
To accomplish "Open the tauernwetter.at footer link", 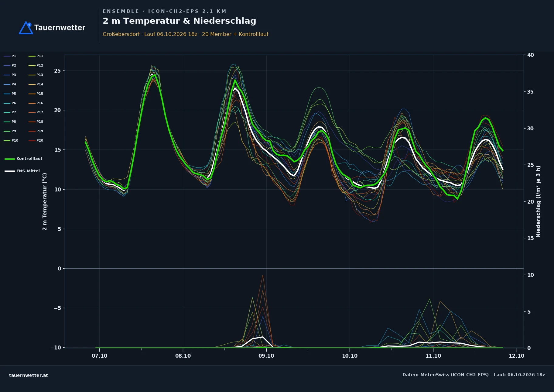I will (29, 375).
